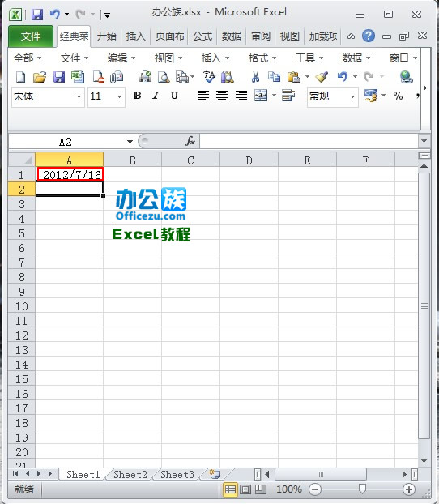This screenshot has height=504, width=439.
Task: Click the zoom in plus button
Action: coord(409,489)
